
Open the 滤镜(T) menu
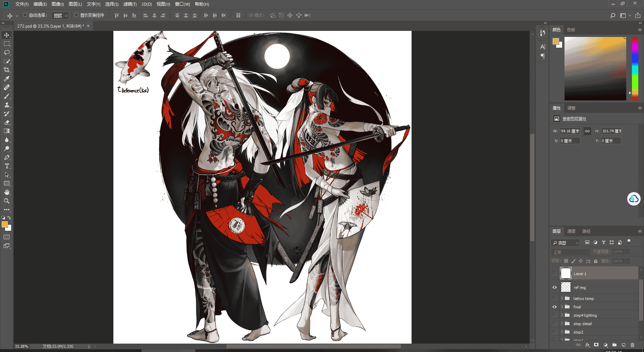pos(130,4)
